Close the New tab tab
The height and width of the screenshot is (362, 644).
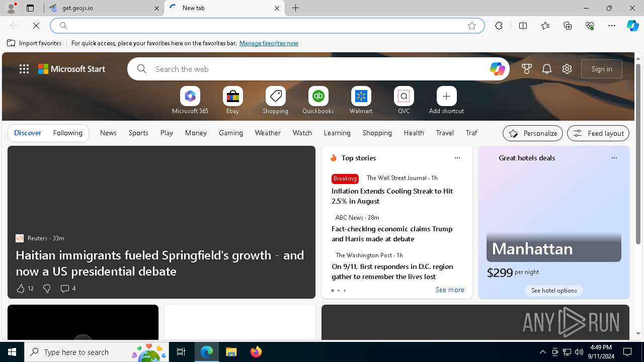[x=277, y=8]
